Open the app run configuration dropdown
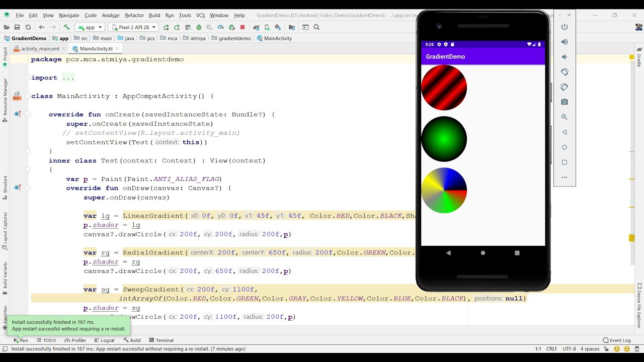 [x=90, y=27]
